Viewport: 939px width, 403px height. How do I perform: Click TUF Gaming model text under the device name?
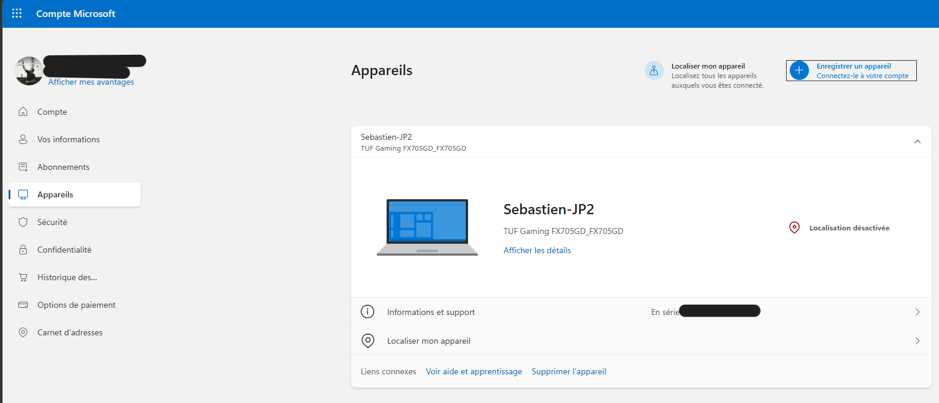pyautogui.click(x=564, y=231)
